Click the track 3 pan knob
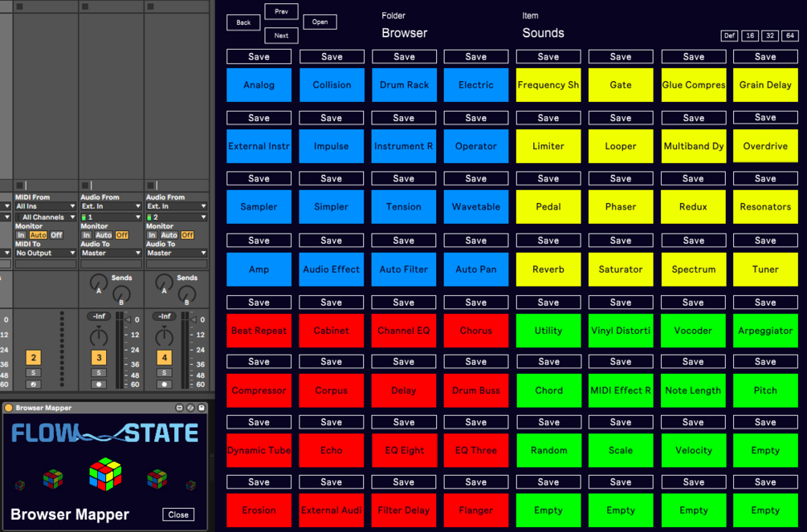The height and width of the screenshot is (532, 807). (x=99, y=336)
